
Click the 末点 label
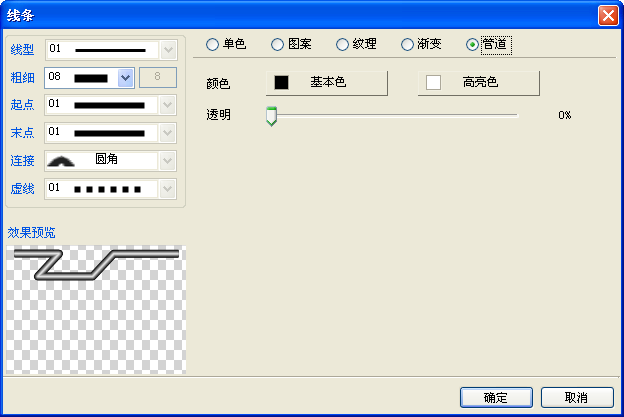click(22, 133)
